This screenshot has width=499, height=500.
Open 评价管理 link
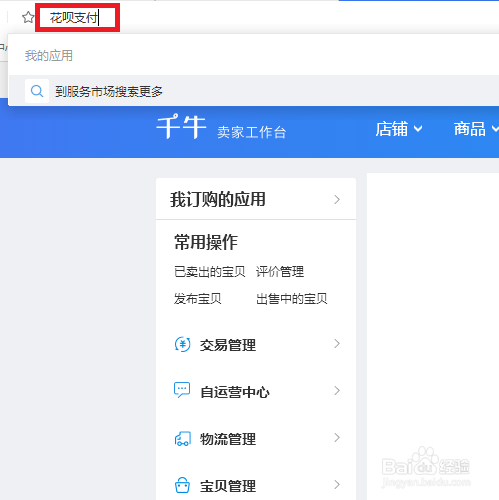tap(280, 272)
